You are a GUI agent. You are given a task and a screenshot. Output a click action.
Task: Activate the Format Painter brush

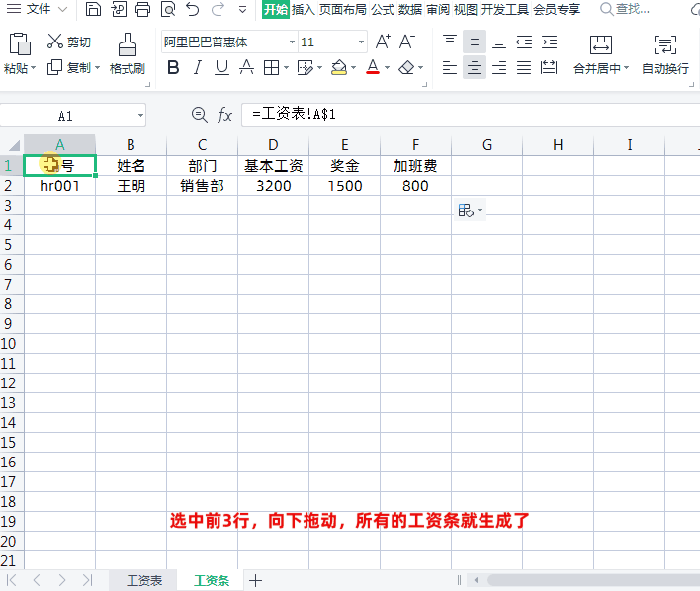point(128,44)
